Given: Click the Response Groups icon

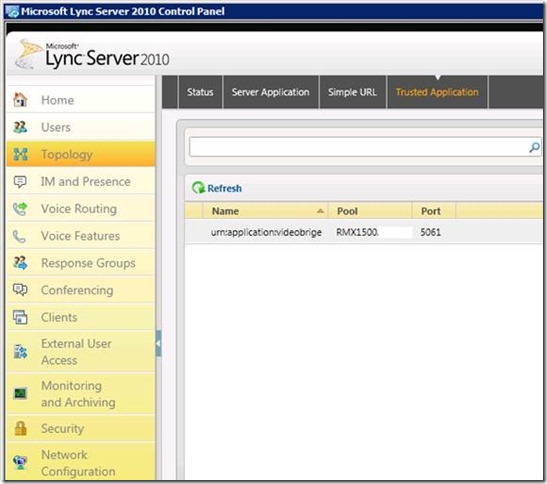Looking at the screenshot, I should (20, 263).
